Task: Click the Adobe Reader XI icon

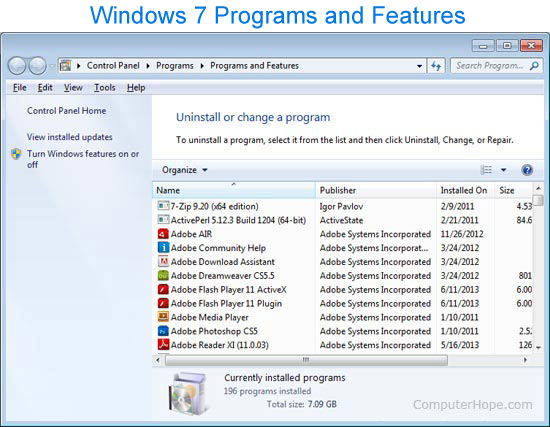Action: pyautogui.click(x=163, y=345)
